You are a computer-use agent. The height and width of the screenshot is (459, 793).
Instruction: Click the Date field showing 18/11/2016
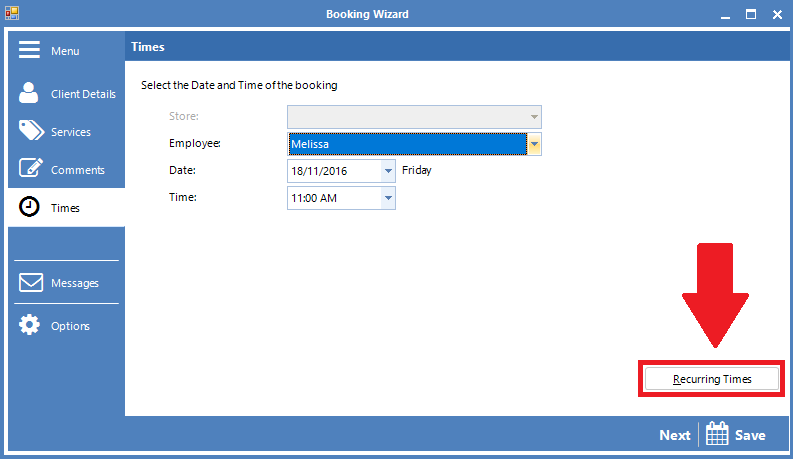333,171
